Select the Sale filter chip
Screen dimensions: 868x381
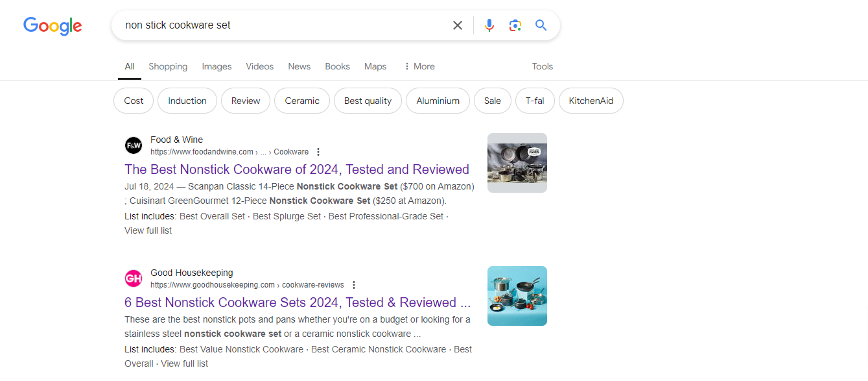tap(493, 101)
